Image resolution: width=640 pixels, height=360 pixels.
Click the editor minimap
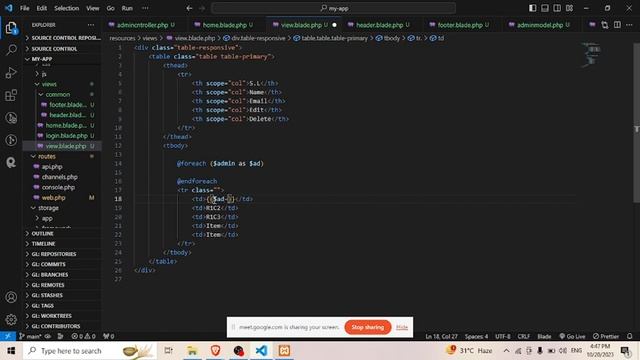[x=590, y=54]
